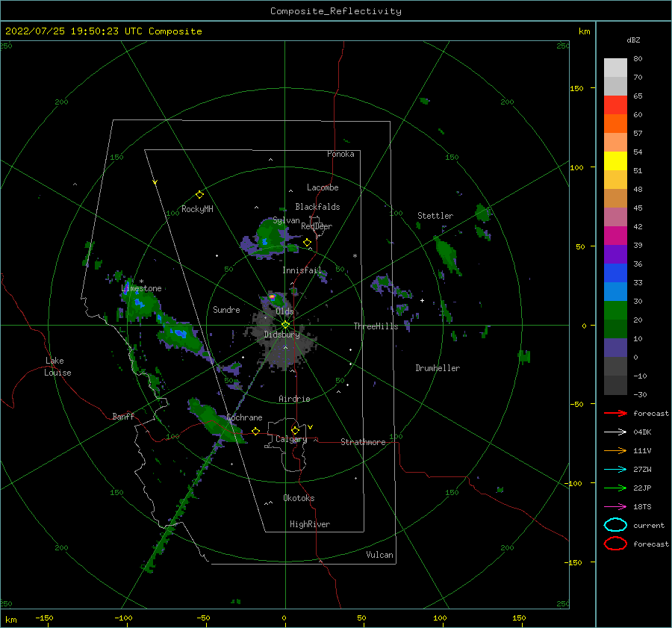
Task: Click the red forecast ellipse legend icon
Action: tap(615, 544)
